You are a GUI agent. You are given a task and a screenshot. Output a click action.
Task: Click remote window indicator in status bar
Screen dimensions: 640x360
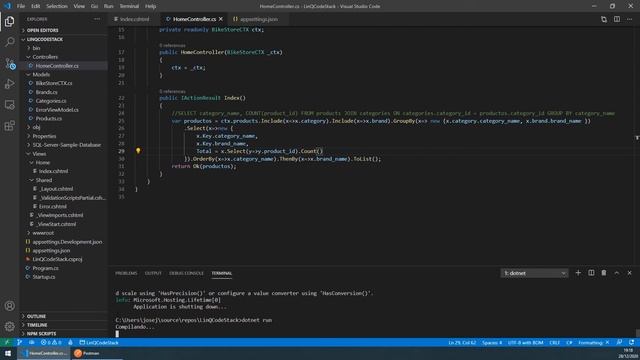(7, 342)
